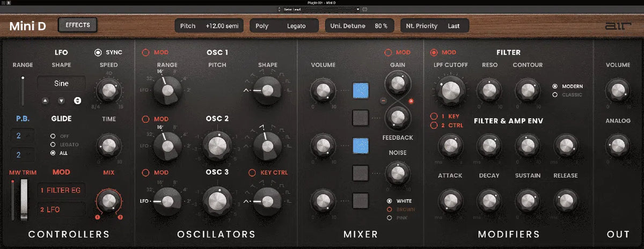Select the Classic filter mode
The width and height of the screenshot is (644, 249).
[x=554, y=95]
